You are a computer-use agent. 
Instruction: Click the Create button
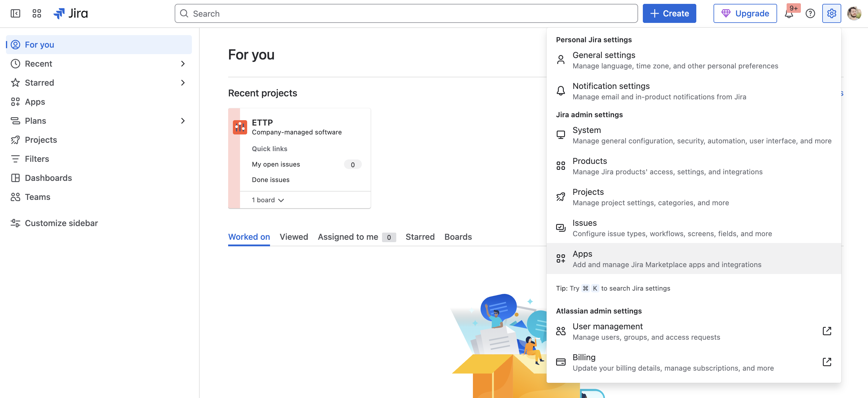(669, 13)
